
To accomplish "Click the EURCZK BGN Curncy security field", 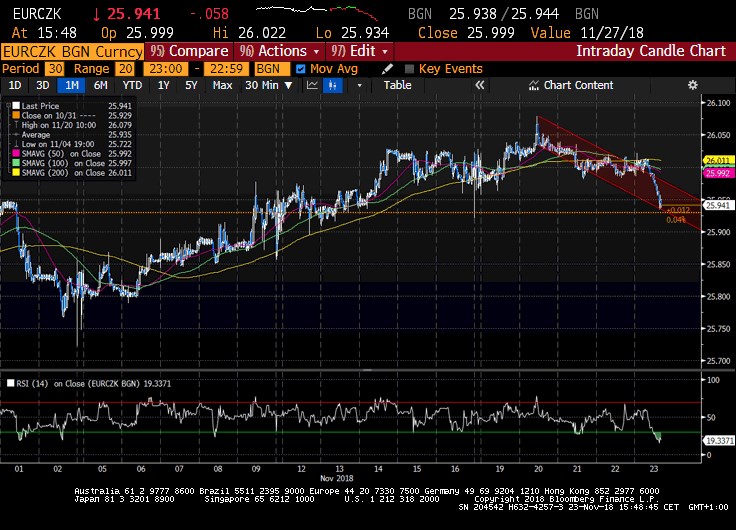I will pos(70,51).
